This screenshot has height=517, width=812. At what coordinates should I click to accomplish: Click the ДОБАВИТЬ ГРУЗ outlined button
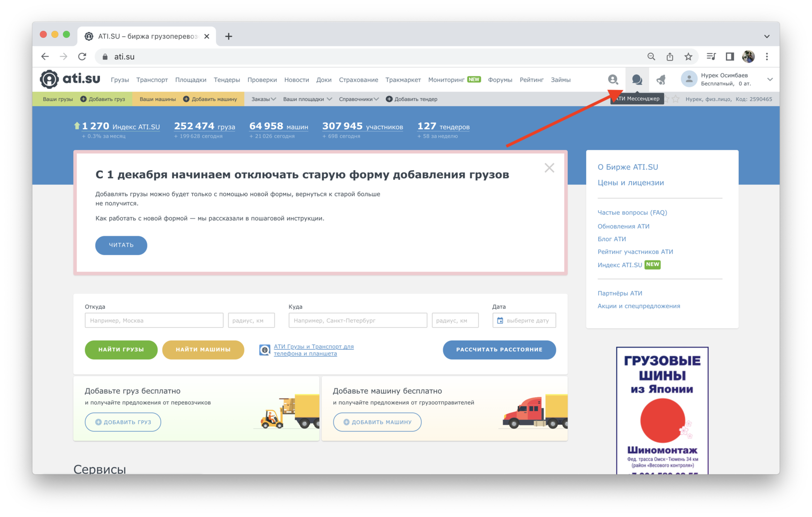(x=123, y=422)
